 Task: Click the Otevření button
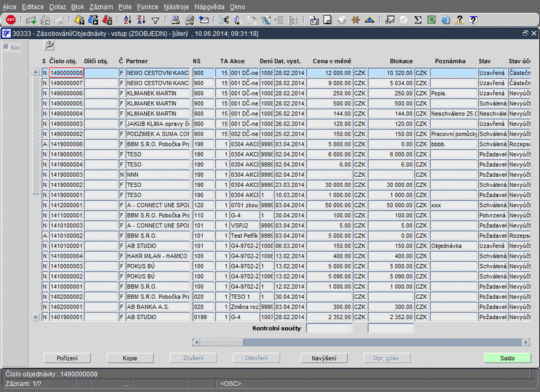[256, 358]
